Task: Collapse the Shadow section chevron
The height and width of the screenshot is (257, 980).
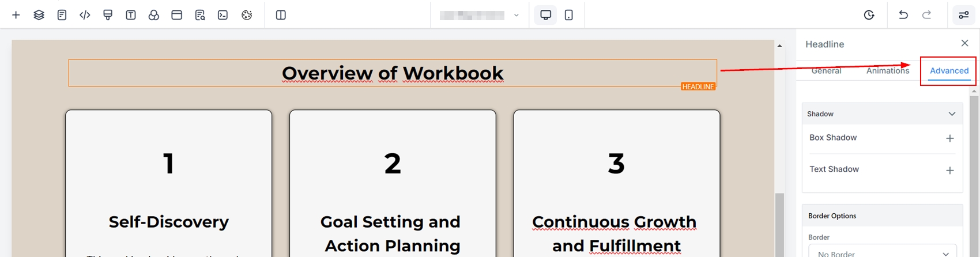Action: pyautogui.click(x=952, y=114)
